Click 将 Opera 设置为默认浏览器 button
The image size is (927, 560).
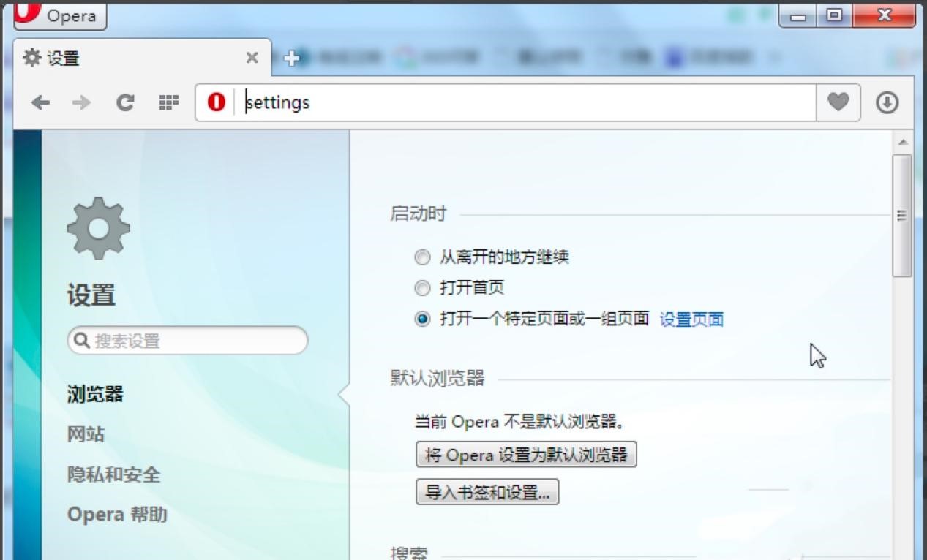click(x=526, y=454)
